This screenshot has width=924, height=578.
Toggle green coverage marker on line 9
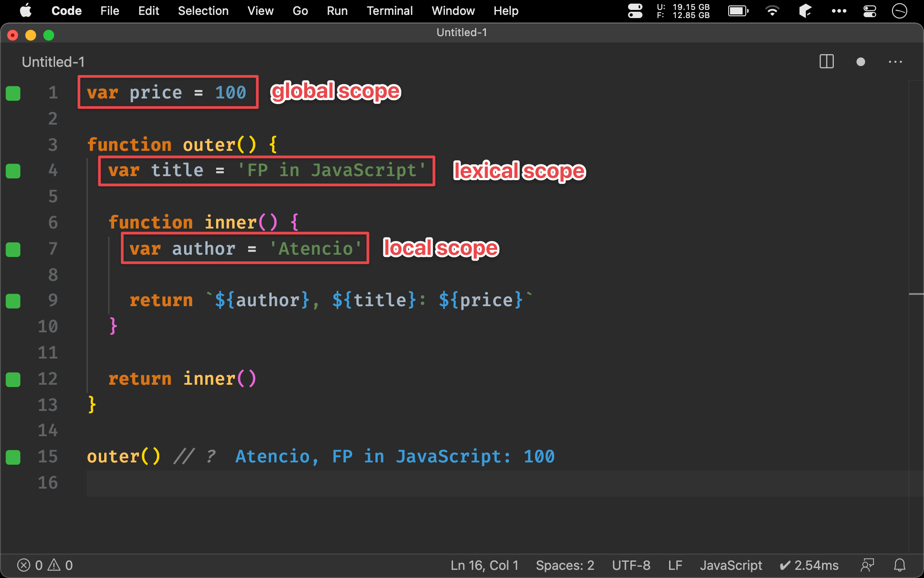pyautogui.click(x=13, y=301)
